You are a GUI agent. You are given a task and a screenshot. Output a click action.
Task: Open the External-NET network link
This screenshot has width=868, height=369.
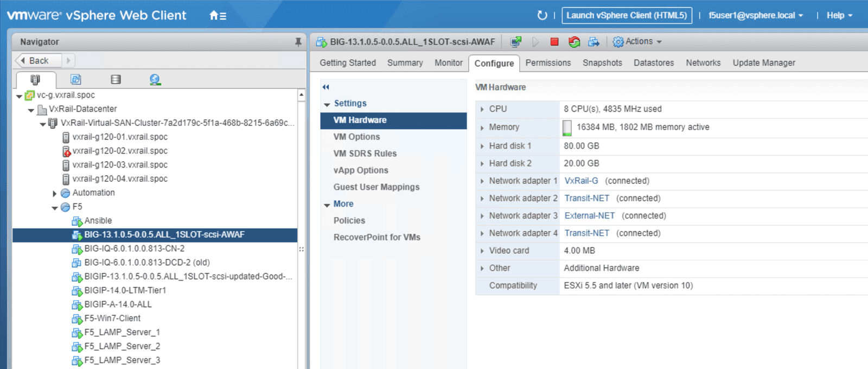[x=589, y=216]
